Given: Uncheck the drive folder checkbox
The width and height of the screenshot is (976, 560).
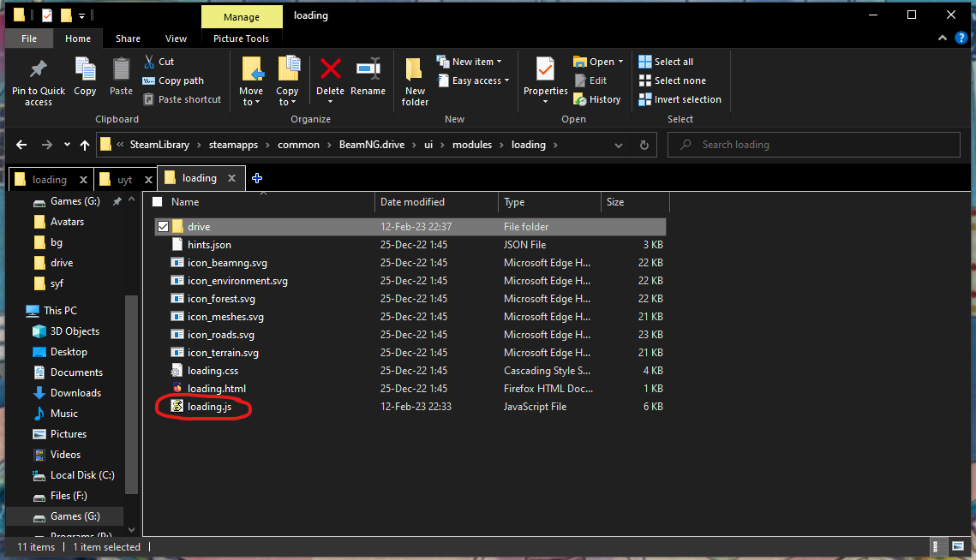Looking at the screenshot, I should tap(163, 227).
